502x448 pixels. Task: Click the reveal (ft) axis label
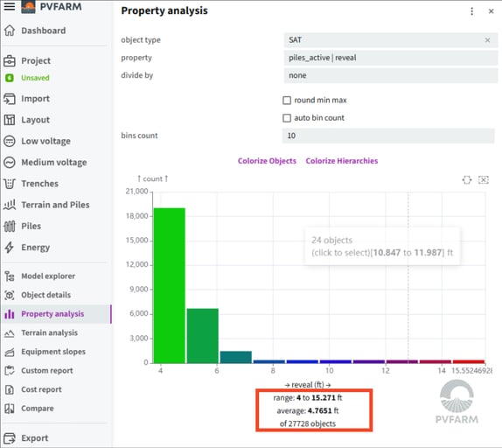click(x=308, y=385)
